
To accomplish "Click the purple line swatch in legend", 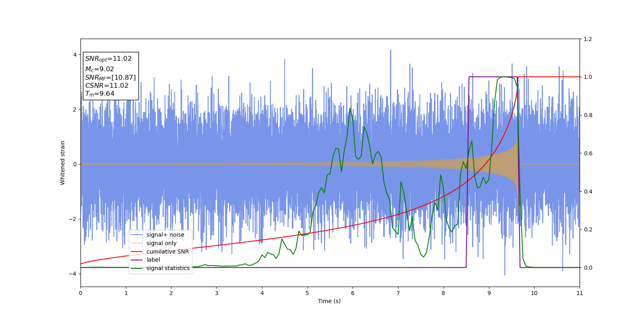I will [137, 260].
